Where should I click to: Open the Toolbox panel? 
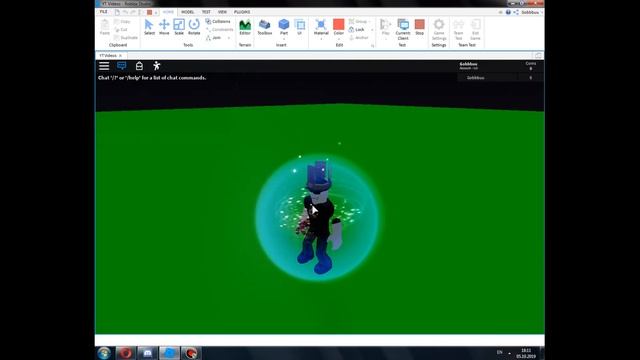coord(264,27)
